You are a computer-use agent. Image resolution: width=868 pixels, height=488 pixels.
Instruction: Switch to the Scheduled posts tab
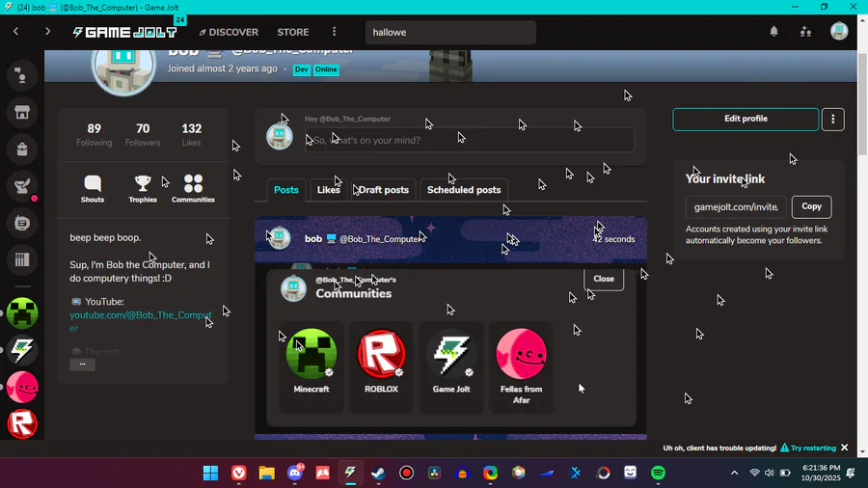point(464,190)
